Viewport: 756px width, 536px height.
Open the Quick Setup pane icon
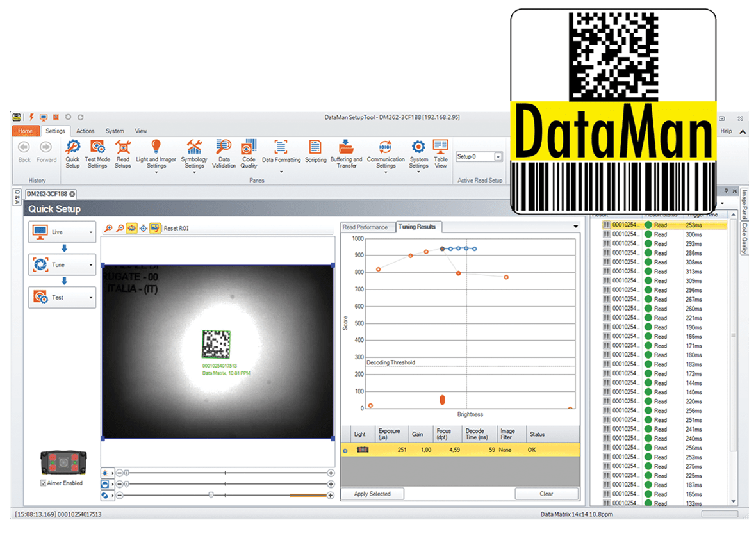[72, 154]
